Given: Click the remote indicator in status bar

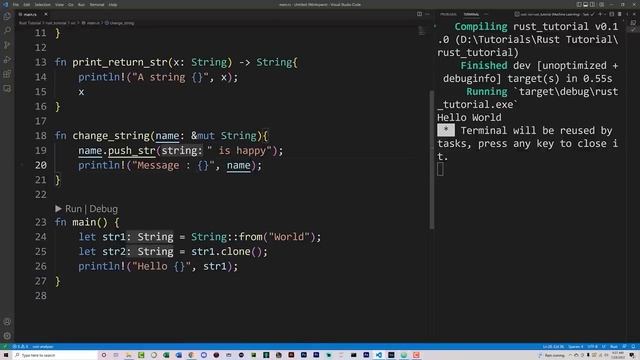Looking at the screenshot, I should 5,347.
